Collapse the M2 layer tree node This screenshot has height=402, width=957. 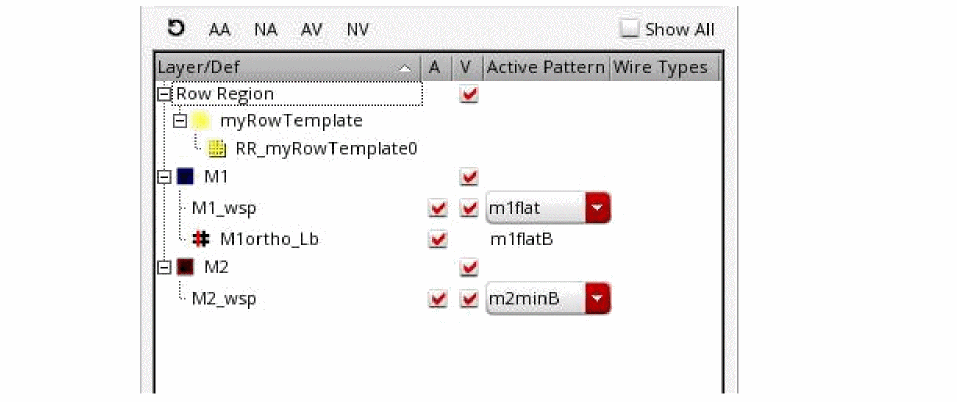point(166,267)
